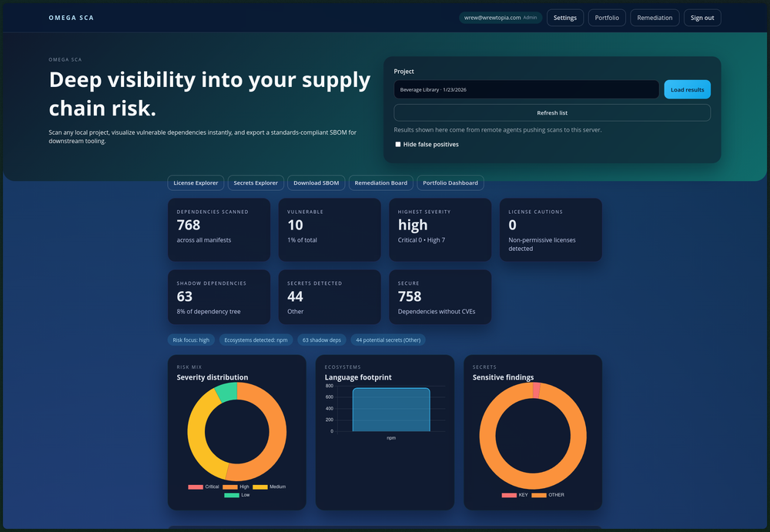Viewport: 770px width, 532px height.
Task: Toggle the Low legend swatch in severity chart
Action: (x=231, y=496)
